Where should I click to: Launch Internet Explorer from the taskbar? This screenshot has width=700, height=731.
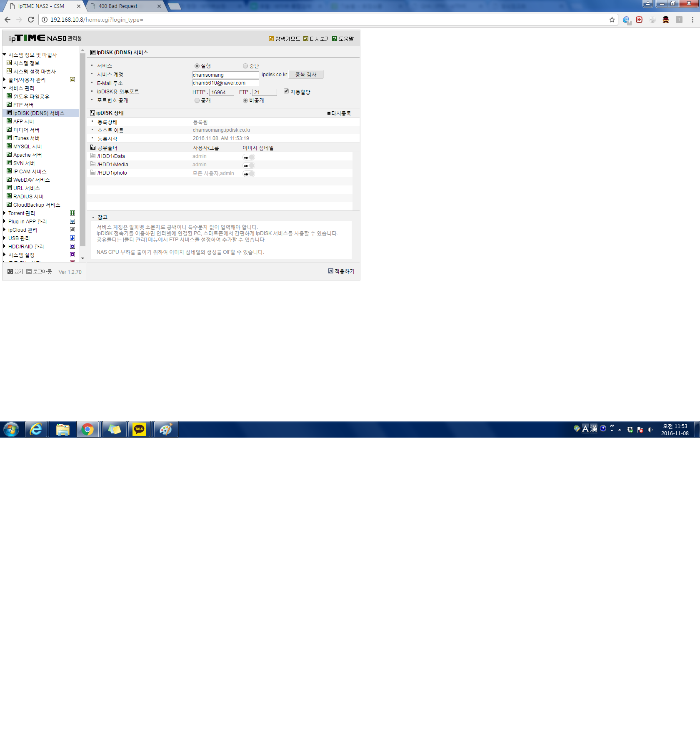(x=36, y=429)
